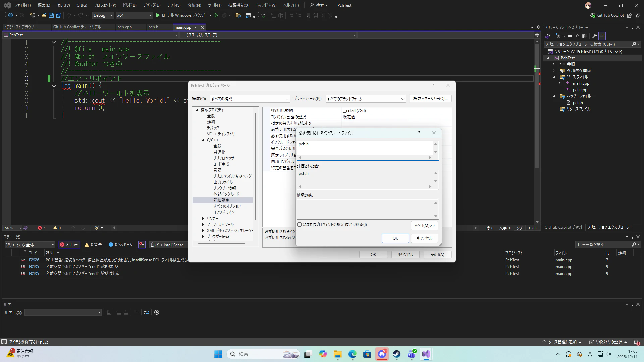Expand the リンカー node in property tree
Image resolution: width=644 pixels, height=362 pixels.
click(x=203, y=219)
